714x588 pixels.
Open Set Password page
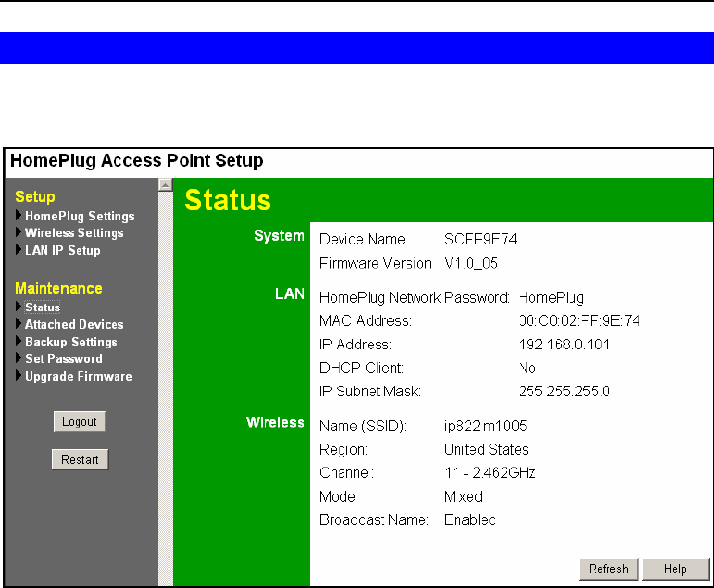pyautogui.click(x=64, y=359)
